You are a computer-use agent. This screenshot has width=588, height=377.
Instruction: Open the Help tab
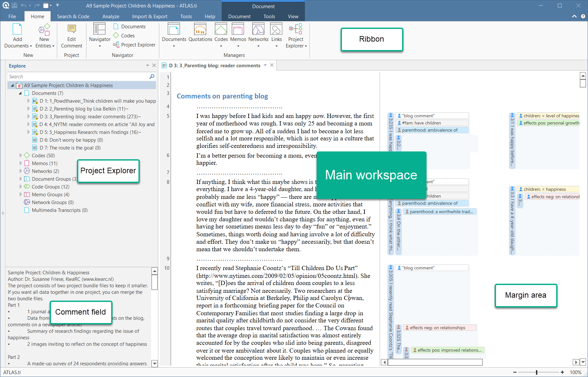pos(210,16)
